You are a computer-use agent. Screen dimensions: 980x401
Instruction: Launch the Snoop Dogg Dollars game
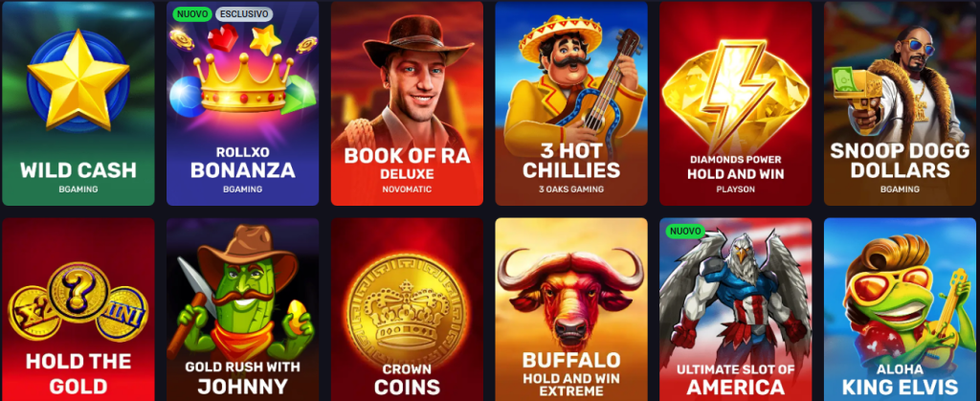click(900, 103)
